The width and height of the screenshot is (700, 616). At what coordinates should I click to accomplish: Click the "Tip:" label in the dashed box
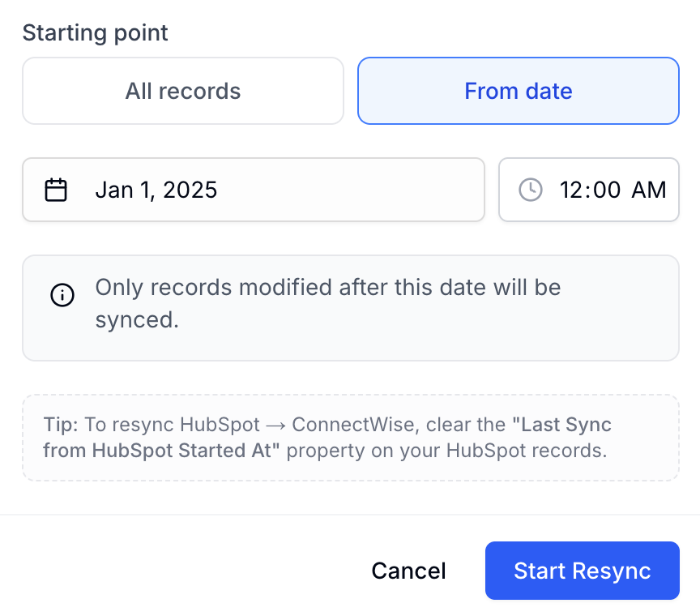[x=61, y=425]
